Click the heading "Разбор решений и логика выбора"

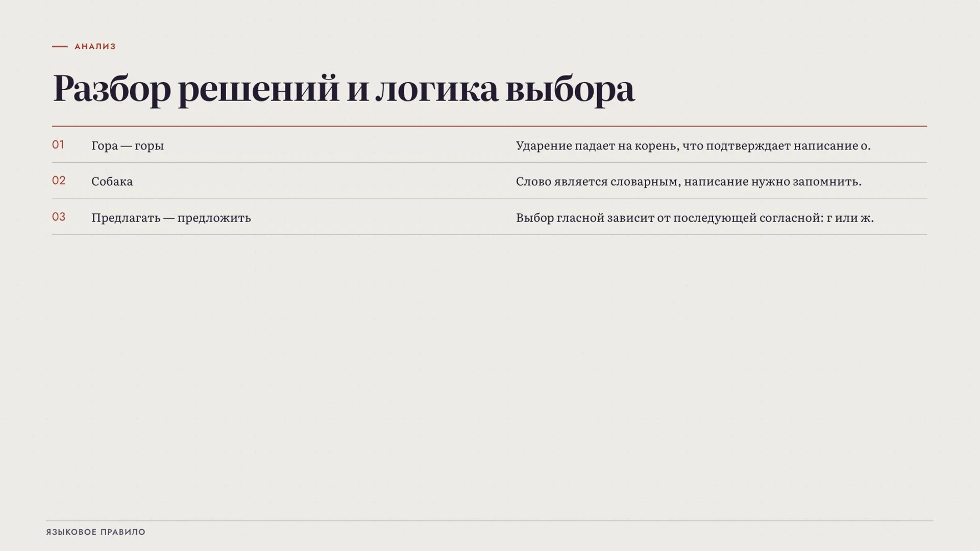coord(344,89)
